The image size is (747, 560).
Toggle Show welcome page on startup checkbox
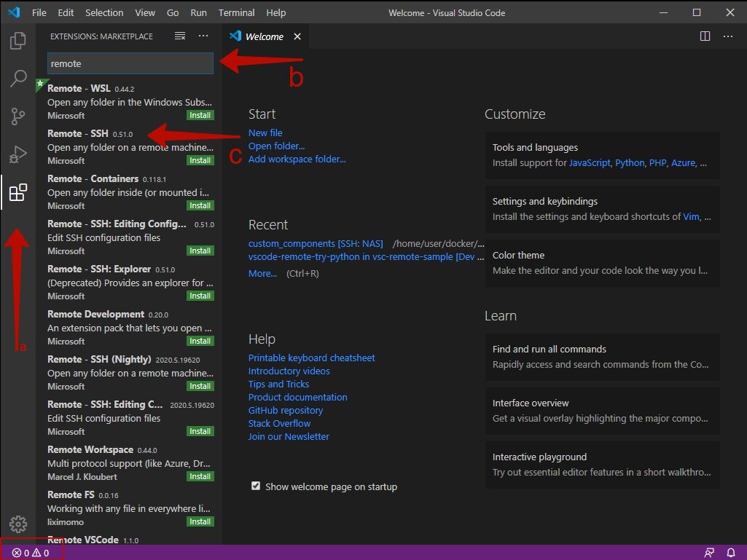tap(256, 486)
